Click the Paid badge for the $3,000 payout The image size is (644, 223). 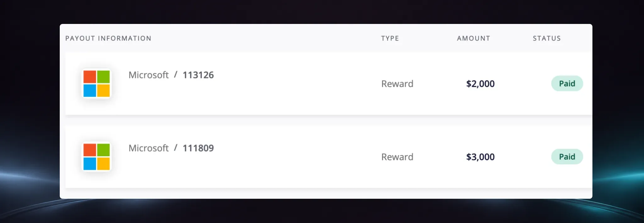(x=567, y=157)
